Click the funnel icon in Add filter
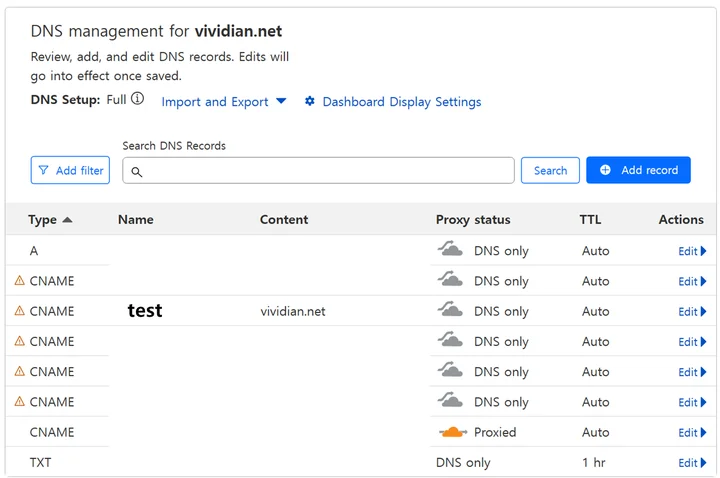 [x=43, y=171]
